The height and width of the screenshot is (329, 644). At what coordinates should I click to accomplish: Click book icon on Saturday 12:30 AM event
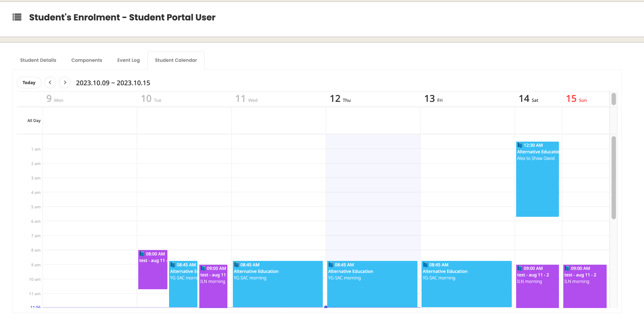520,145
